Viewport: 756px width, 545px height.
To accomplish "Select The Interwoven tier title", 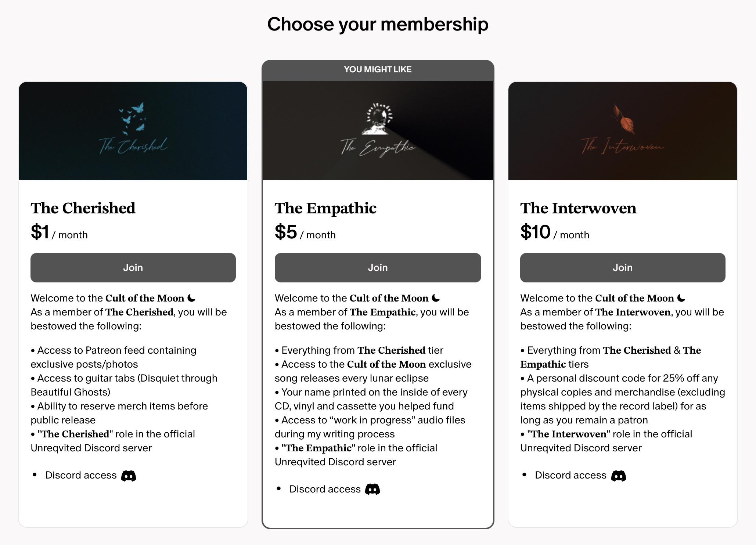I will click(578, 208).
